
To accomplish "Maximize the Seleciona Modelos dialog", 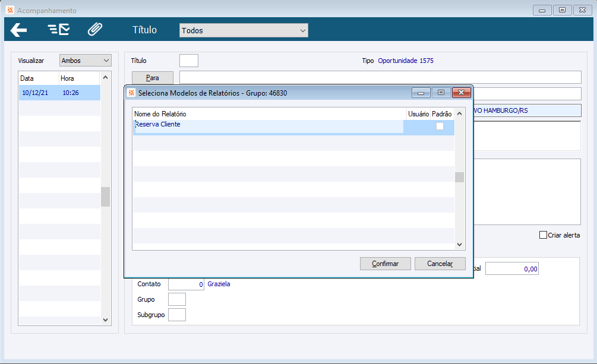I will pos(441,93).
